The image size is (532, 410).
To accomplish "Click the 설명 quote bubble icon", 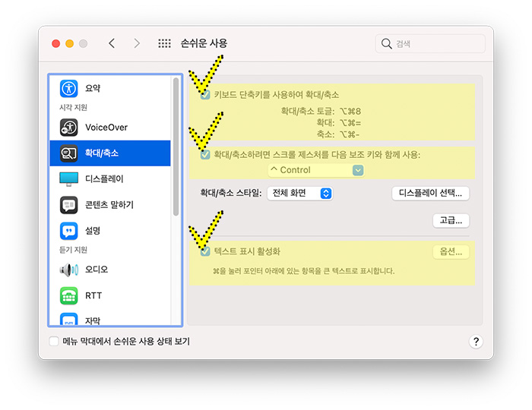I will [x=69, y=231].
